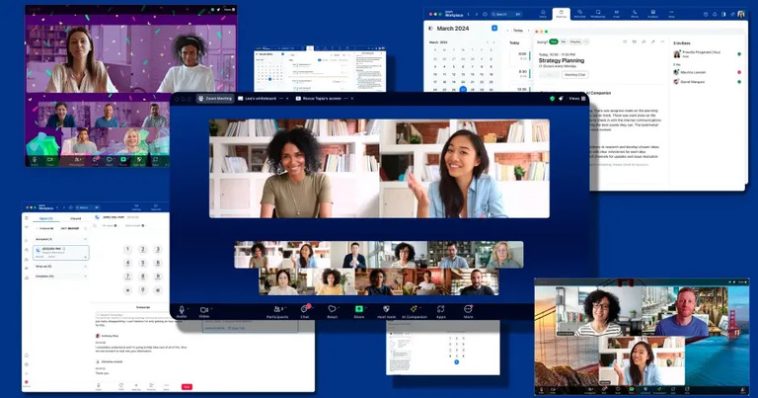
Task: Open Chat with the red notification badge
Action: [305, 311]
